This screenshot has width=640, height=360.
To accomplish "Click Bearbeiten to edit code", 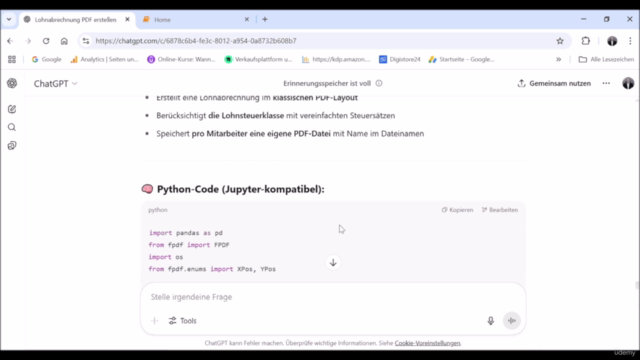I will pos(500,210).
